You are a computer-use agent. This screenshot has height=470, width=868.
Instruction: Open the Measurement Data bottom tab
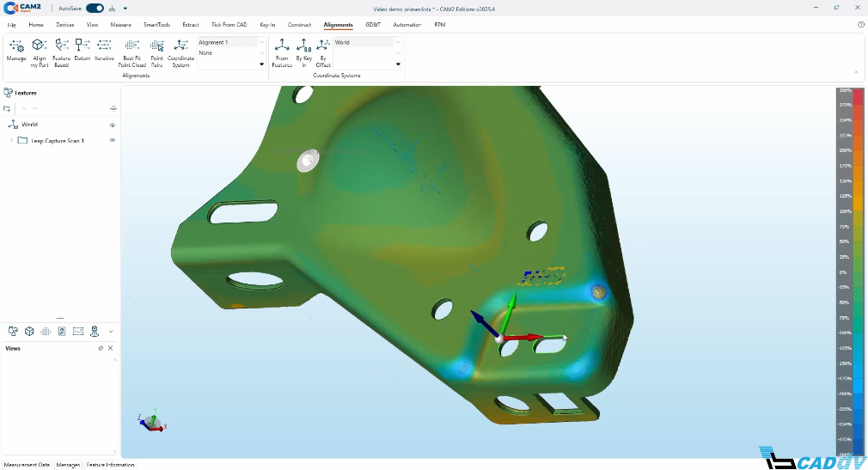pos(27,465)
